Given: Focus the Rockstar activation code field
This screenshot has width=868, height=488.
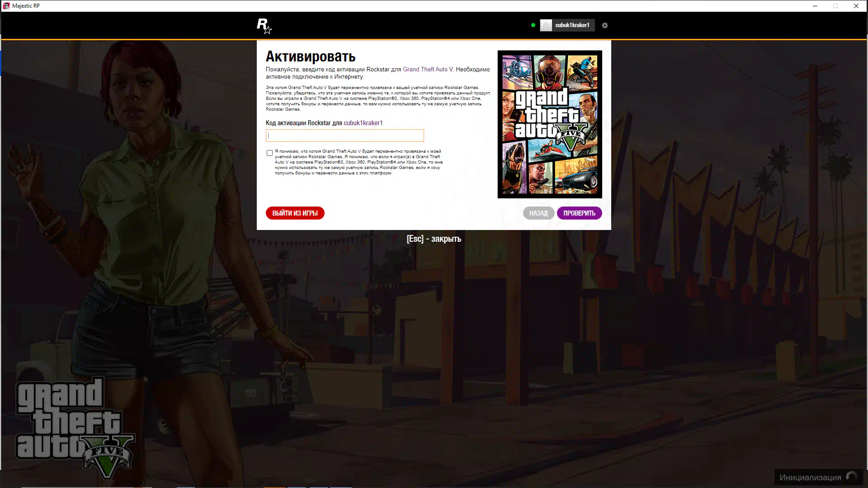Looking at the screenshot, I should [x=345, y=136].
